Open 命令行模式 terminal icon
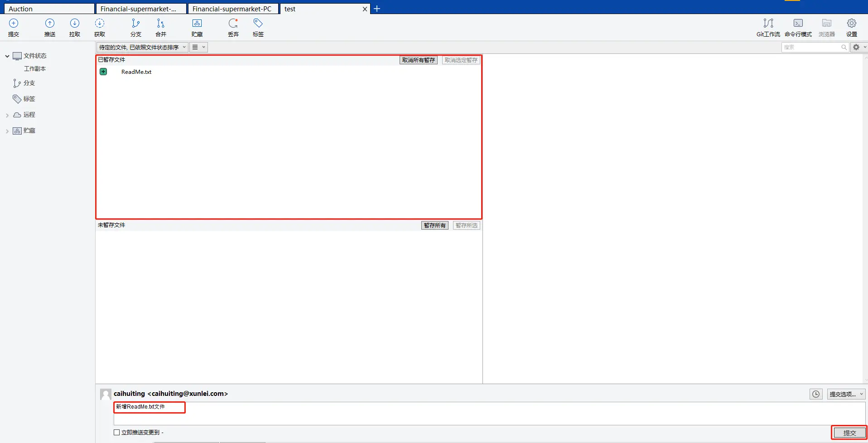868x443 pixels. (798, 23)
